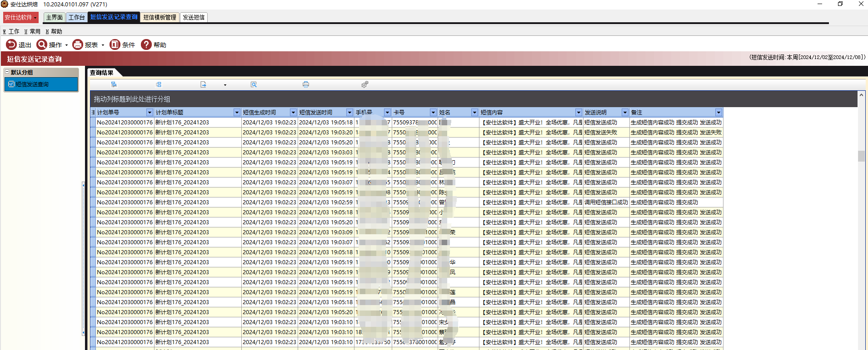Click the left panel collapse splitter handle
868x350 pixels.
[x=83, y=259]
